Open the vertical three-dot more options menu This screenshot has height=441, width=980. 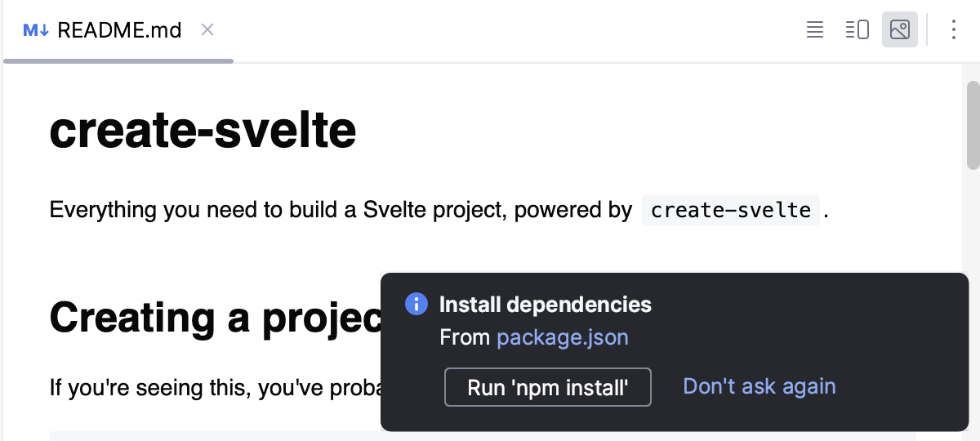click(953, 30)
